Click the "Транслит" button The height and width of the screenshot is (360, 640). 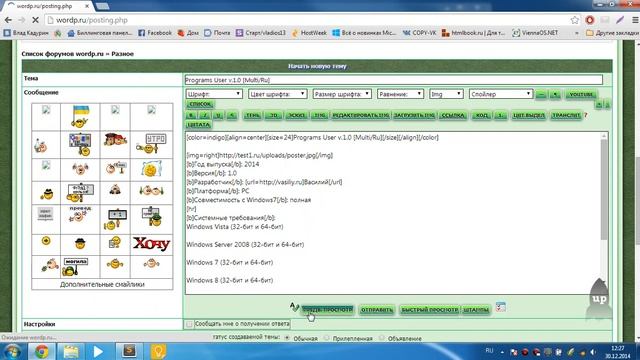tap(566, 116)
